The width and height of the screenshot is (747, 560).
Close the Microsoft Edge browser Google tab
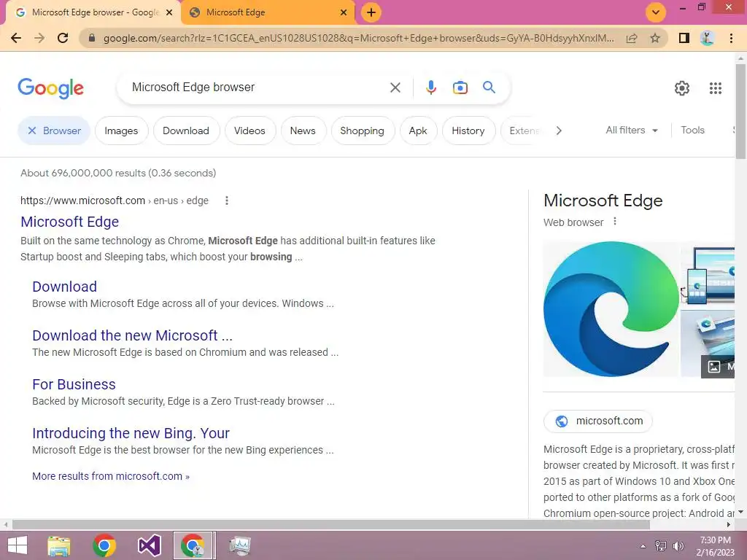pyautogui.click(x=169, y=13)
